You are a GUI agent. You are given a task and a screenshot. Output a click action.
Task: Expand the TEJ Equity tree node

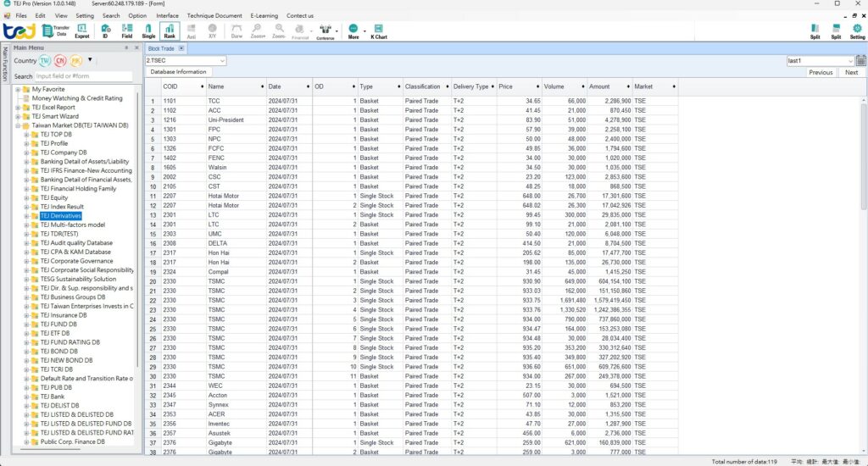pos(26,197)
